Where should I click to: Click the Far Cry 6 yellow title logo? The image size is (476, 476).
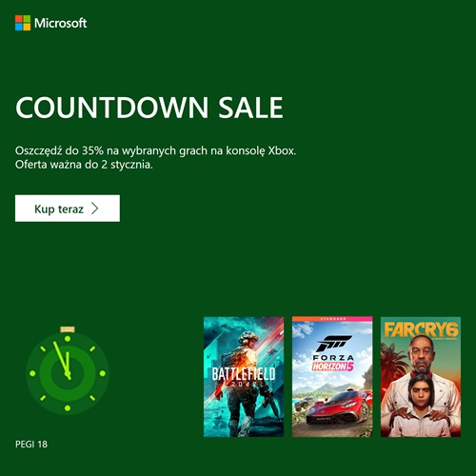pos(421,330)
